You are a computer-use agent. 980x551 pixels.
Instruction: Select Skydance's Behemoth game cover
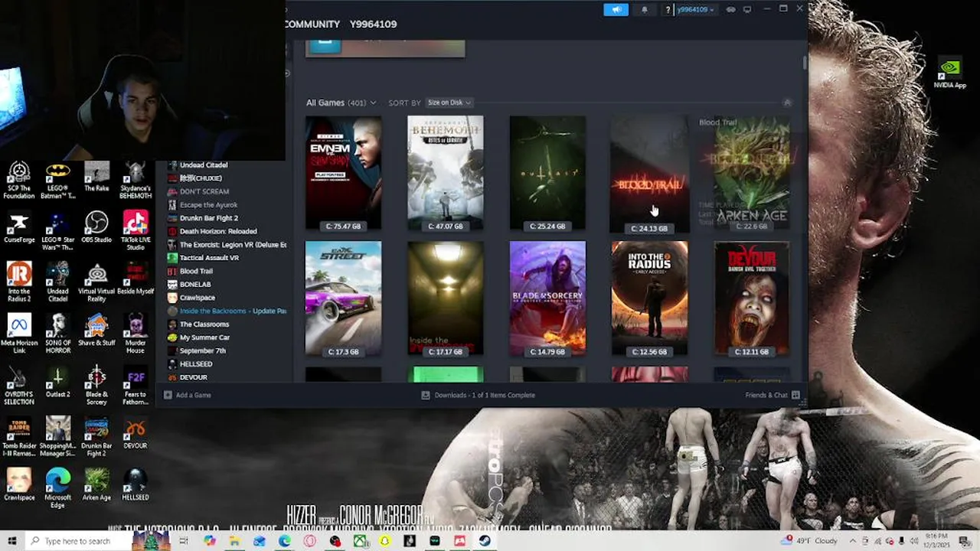coord(446,173)
